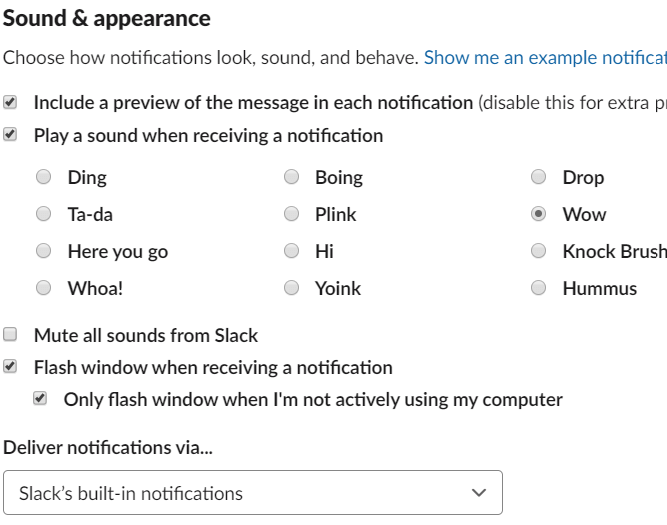Choose Plink as notification sound
The height and width of the screenshot is (525, 667).
pos(292,214)
